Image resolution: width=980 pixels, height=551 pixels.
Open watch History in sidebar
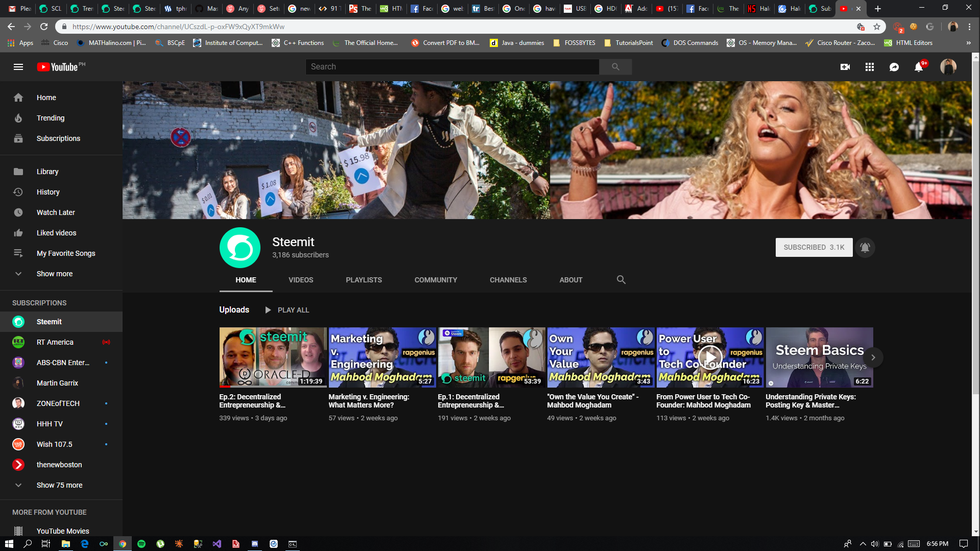[x=61, y=192]
